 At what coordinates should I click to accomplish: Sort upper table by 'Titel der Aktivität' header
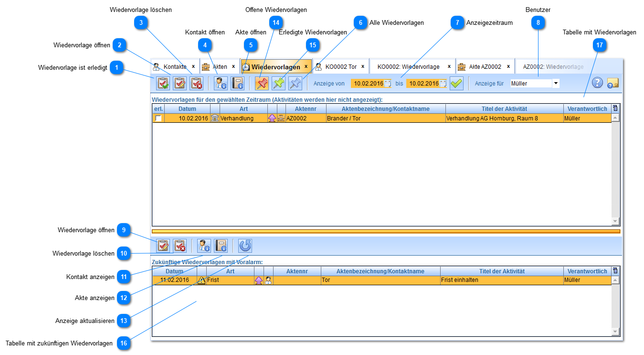coord(504,109)
